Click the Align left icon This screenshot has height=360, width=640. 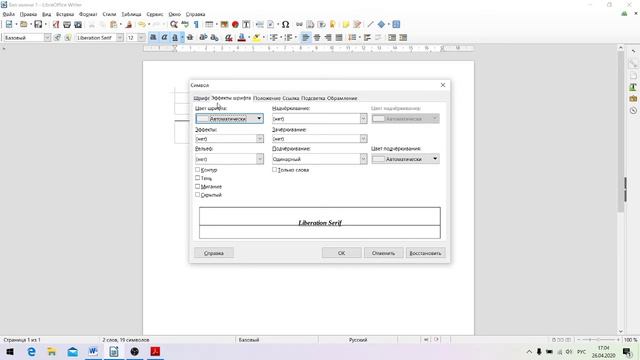coord(305,38)
